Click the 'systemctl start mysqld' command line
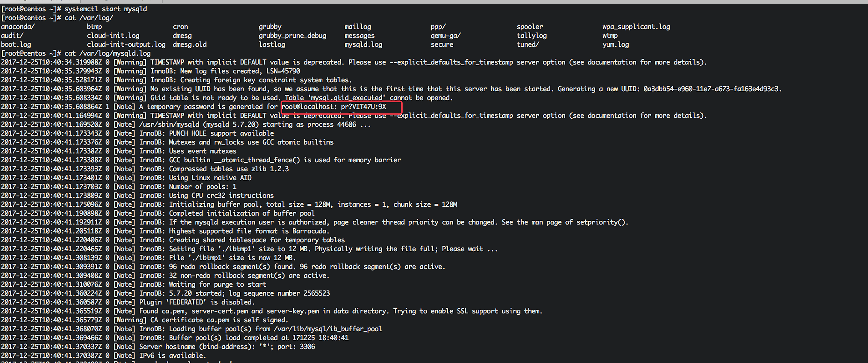 (105, 9)
